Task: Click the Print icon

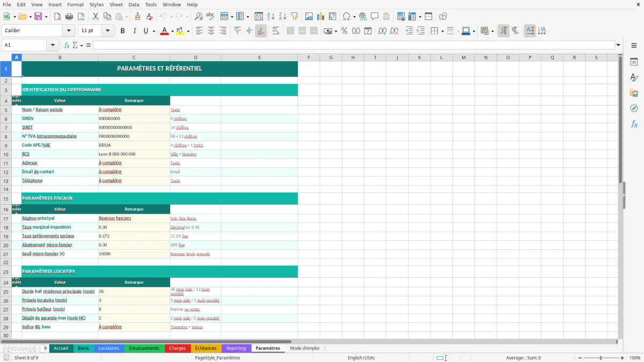Action: (x=69, y=17)
